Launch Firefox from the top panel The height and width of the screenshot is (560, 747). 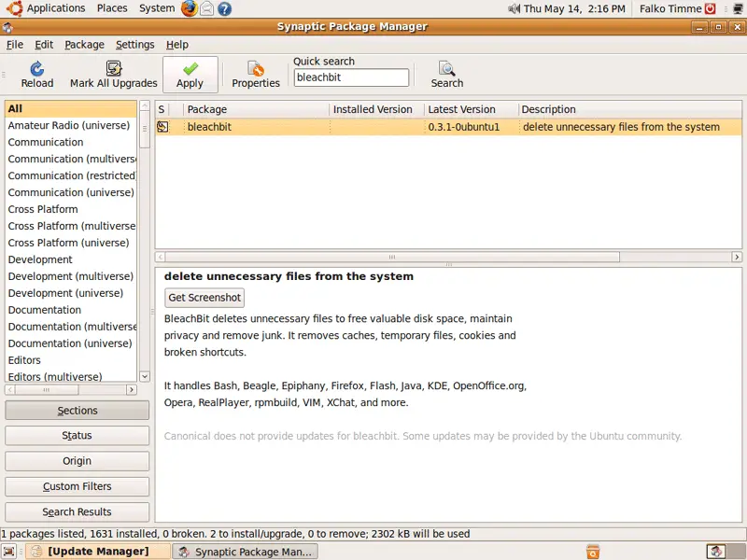click(190, 8)
